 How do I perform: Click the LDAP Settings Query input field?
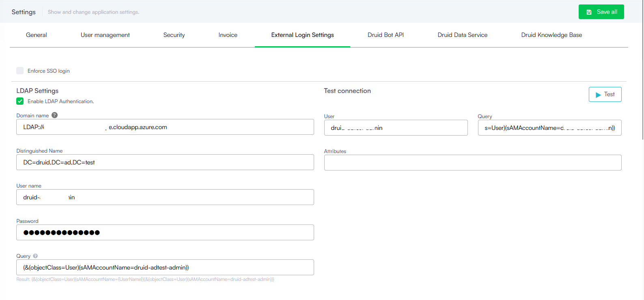click(x=165, y=268)
